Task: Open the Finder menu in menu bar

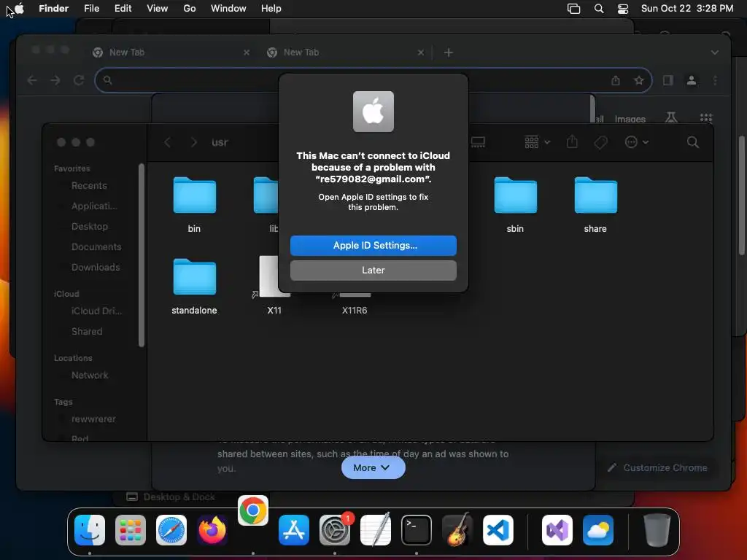Action: tap(53, 8)
